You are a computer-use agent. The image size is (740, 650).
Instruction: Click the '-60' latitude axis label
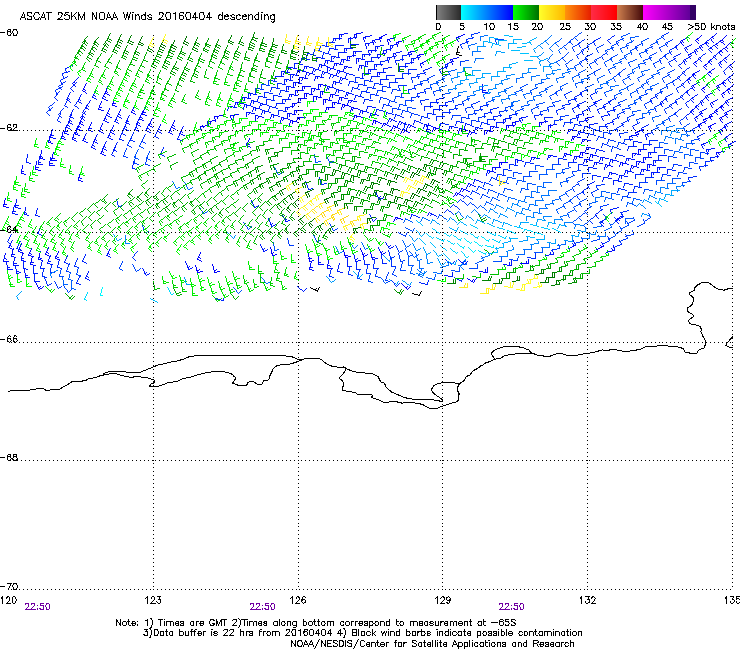coord(9,33)
